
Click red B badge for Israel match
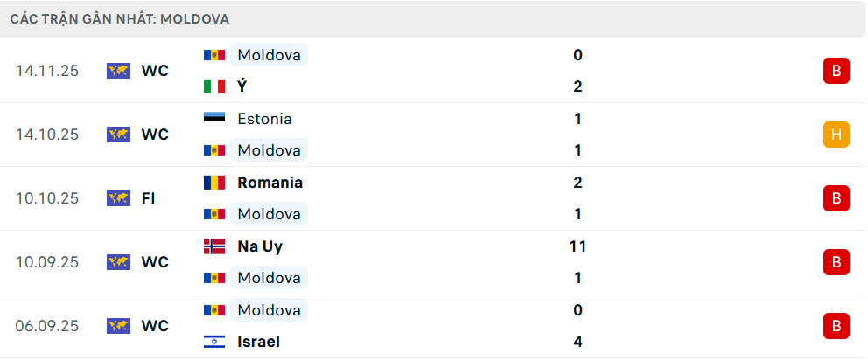click(836, 326)
